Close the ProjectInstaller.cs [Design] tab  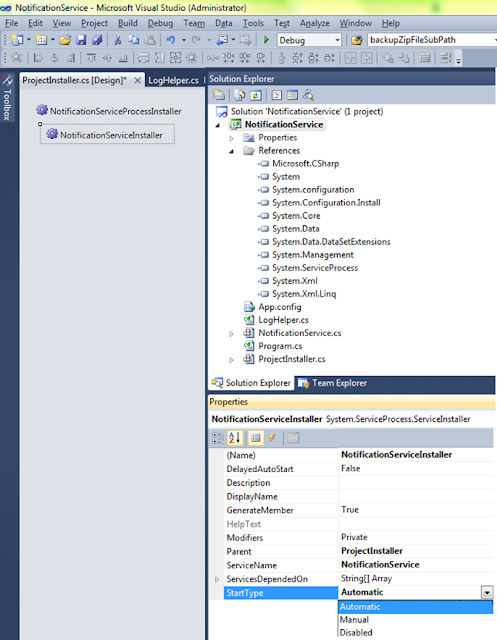(138, 80)
